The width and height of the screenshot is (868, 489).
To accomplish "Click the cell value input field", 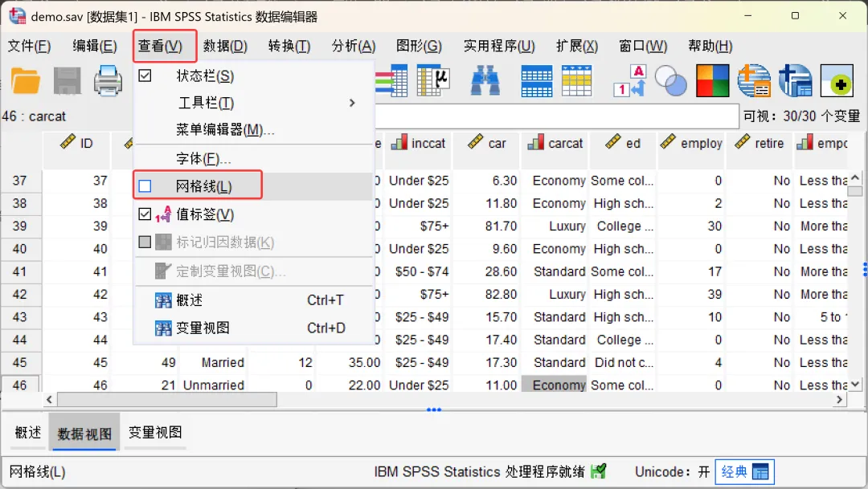I will coord(556,116).
